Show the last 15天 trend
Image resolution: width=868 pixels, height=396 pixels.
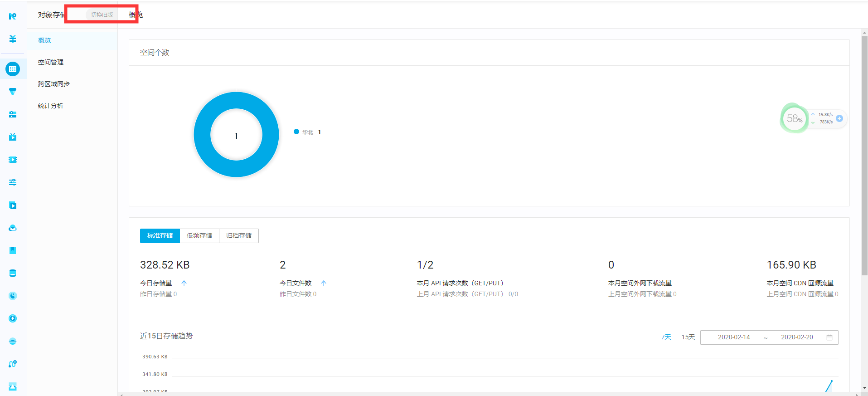(x=688, y=337)
